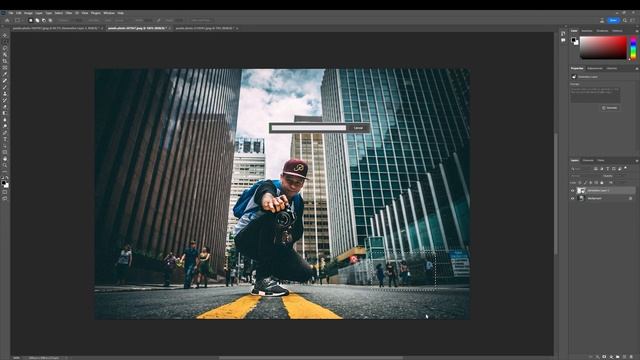Select the Blur tool
Image resolution: width=640 pixels, height=360 pixels.
pos(5,120)
